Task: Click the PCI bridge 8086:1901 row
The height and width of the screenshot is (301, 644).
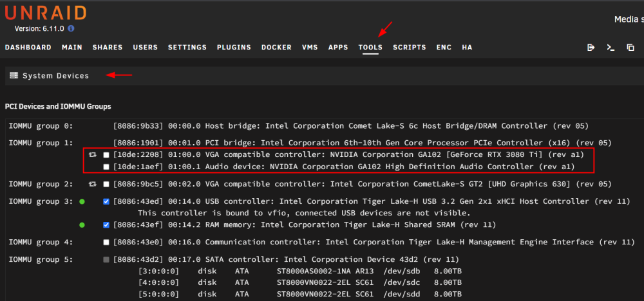Action: point(363,143)
